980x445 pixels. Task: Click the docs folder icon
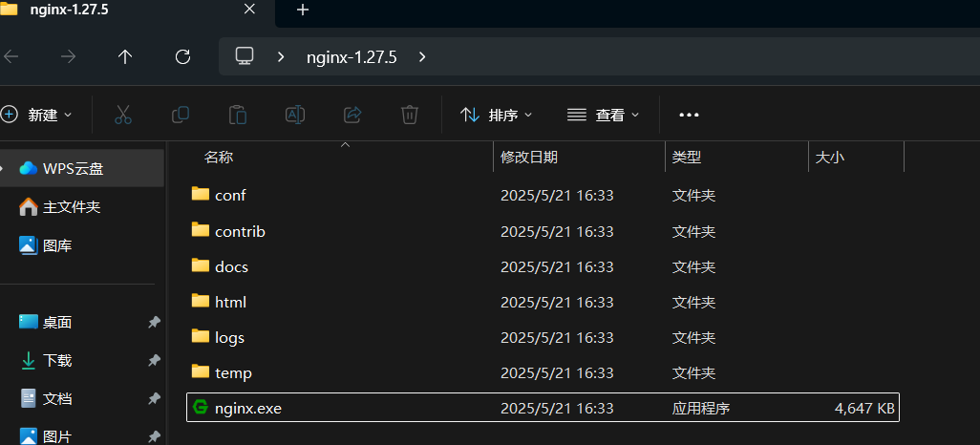201,265
